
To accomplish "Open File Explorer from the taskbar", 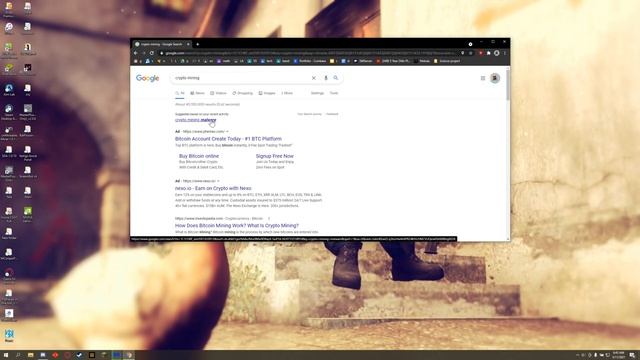I will [31, 355].
